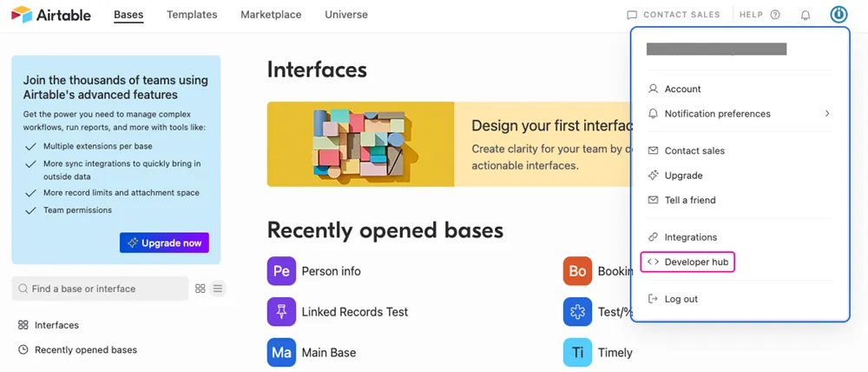Screen dimensions: 868x372
Task: Click the search magnifier icon
Action: (x=23, y=289)
